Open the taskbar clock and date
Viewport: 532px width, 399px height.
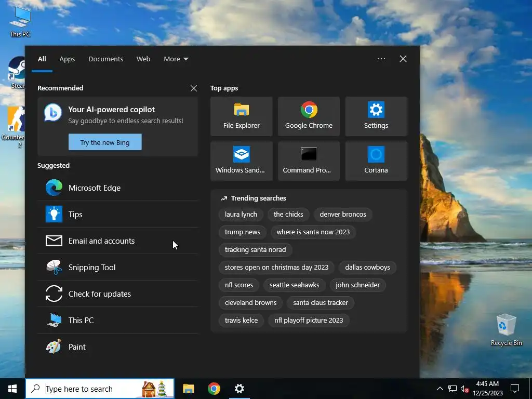487,389
